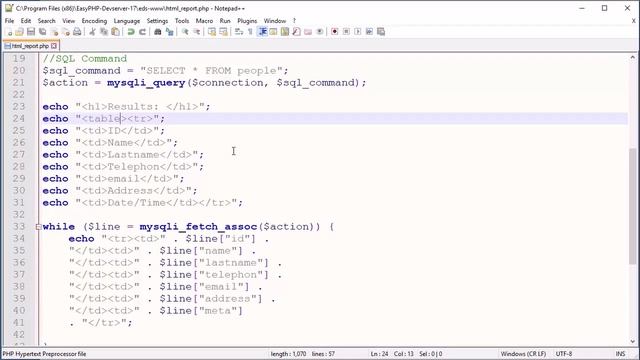
Task: Undo with the green Undo arrow
Action: coord(131,32)
